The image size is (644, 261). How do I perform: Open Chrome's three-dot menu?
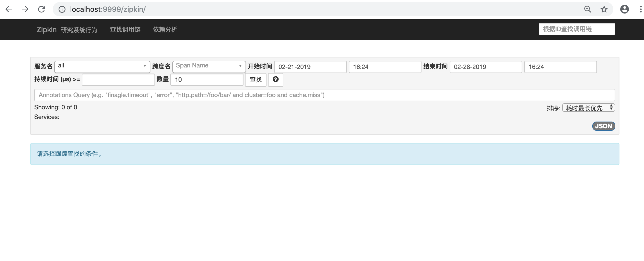click(641, 9)
